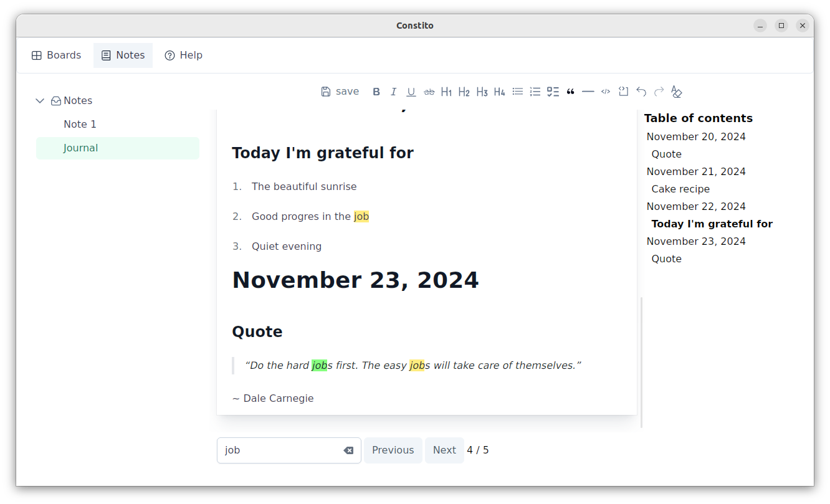Image resolution: width=830 pixels, height=504 pixels.
Task: Click the save icon in toolbar
Action: coord(326,92)
